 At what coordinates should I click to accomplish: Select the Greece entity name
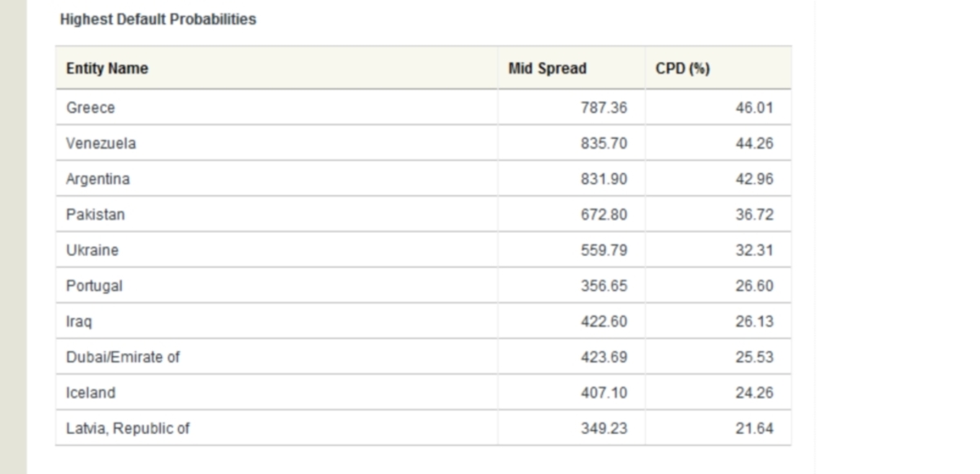click(91, 108)
